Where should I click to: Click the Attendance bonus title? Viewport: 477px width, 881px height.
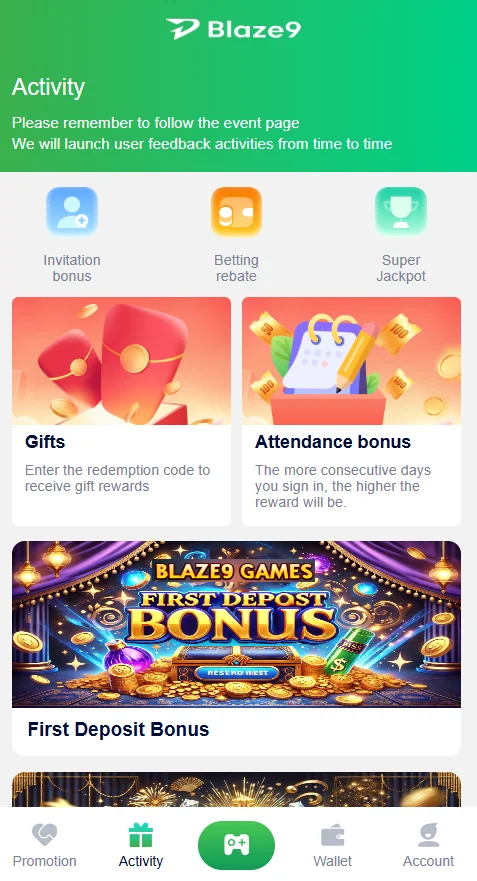coord(333,442)
